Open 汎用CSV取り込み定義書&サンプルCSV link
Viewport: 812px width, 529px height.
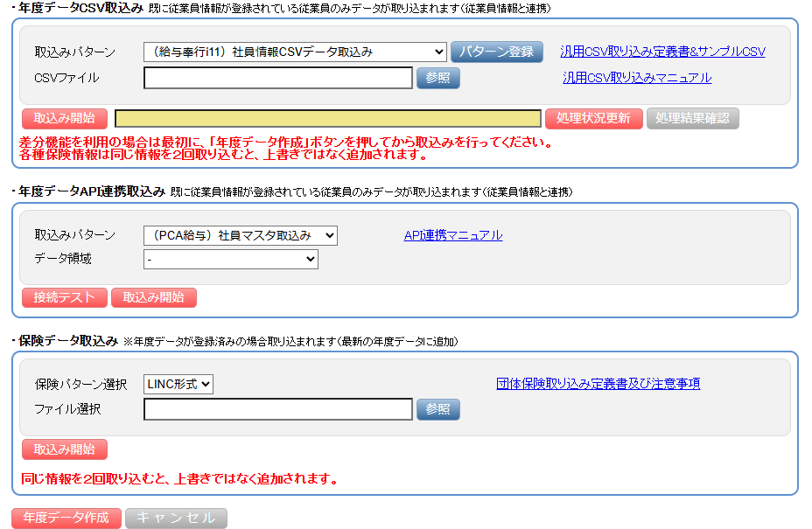point(662,52)
